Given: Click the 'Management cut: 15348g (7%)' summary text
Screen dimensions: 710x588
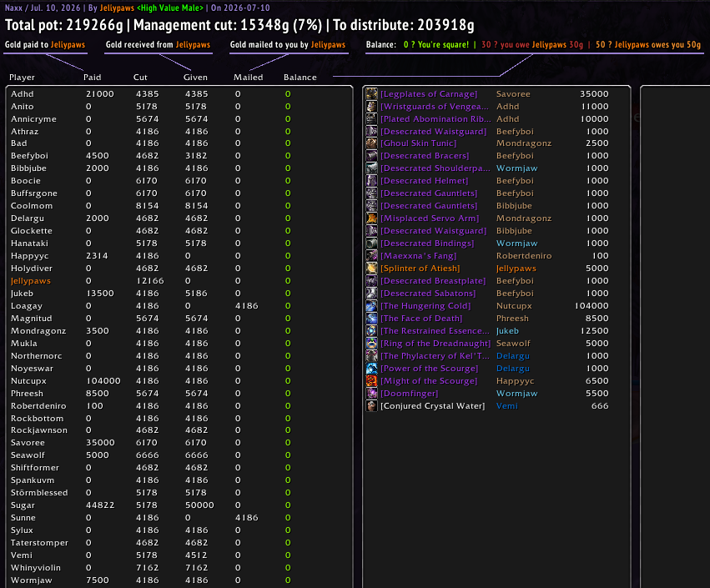Looking at the screenshot, I should (x=228, y=25).
